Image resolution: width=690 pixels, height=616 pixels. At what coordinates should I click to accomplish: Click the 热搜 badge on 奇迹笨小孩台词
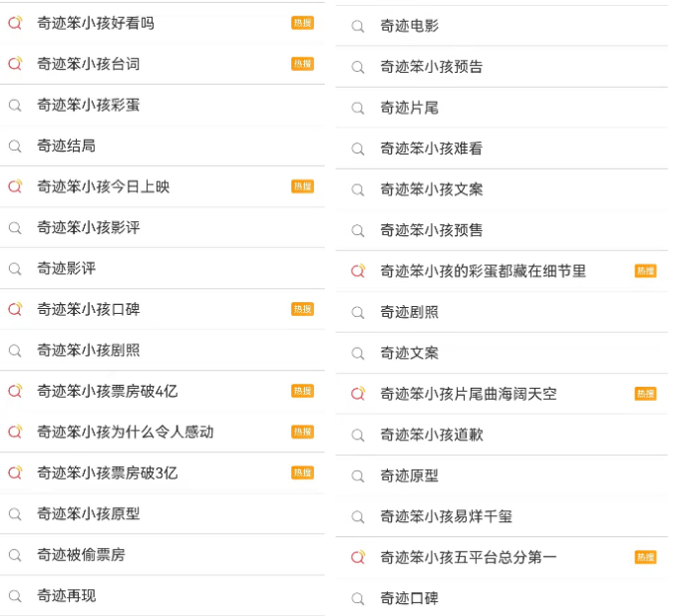pyautogui.click(x=302, y=64)
